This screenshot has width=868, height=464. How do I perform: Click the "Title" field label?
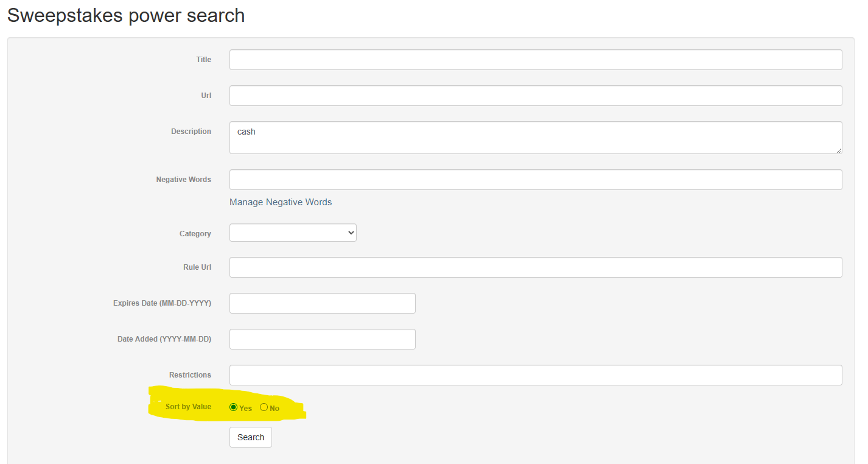point(203,60)
